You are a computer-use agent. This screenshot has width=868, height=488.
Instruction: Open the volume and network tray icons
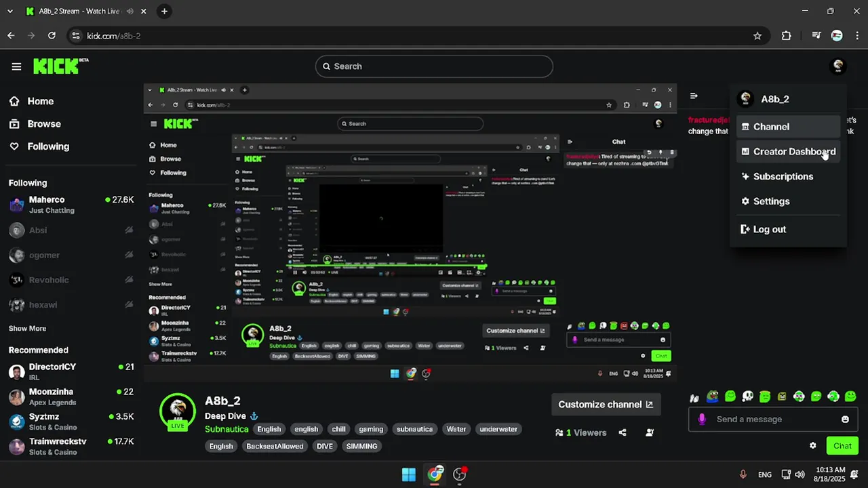[793, 474]
